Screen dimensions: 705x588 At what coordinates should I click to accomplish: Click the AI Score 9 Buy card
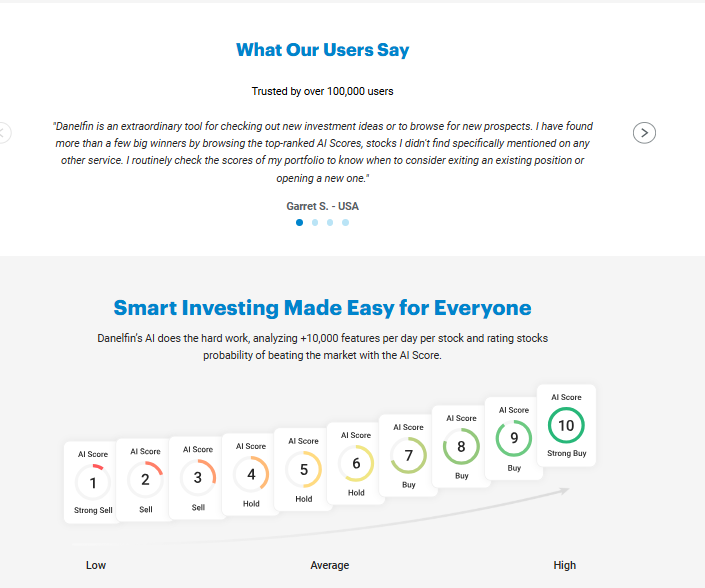pos(514,437)
